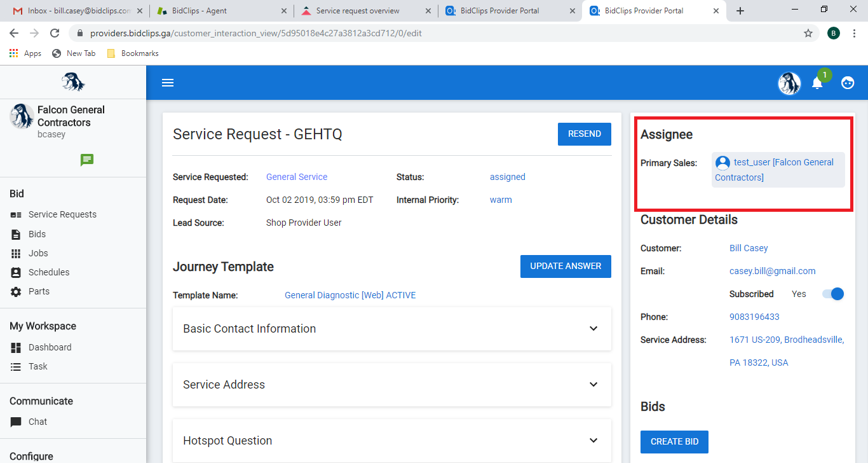Open the user account face icon
This screenshot has width=868, height=463.
click(x=848, y=83)
